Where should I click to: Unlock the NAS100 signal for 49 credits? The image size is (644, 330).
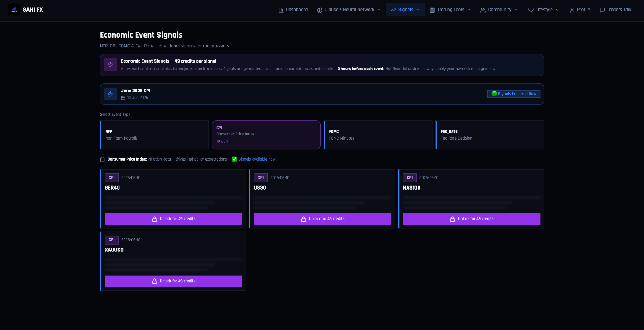click(471, 219)
